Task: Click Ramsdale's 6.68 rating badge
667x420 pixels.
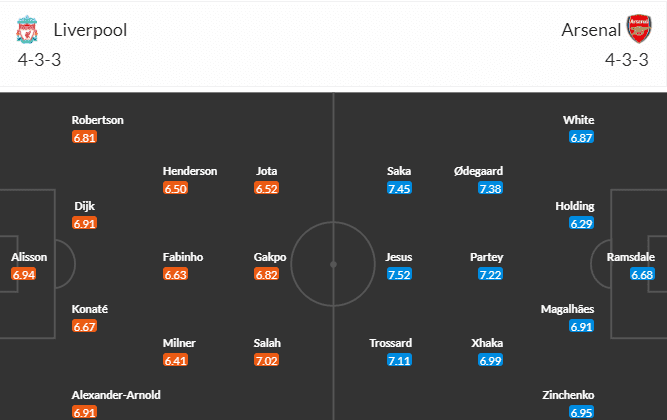Action: pos(643,274)
